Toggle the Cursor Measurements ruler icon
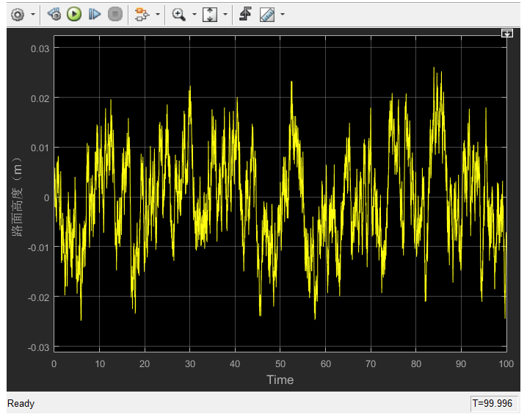The image size is (527, 420). point(266,14)
